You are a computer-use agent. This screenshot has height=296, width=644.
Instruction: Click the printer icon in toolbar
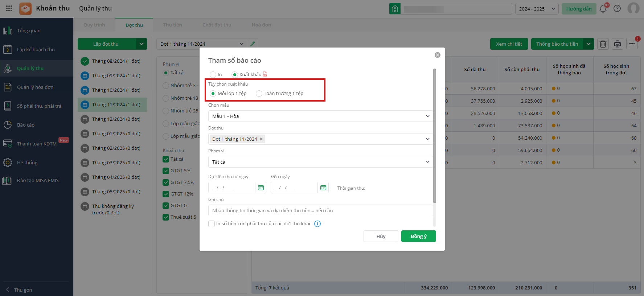[618, 44]
